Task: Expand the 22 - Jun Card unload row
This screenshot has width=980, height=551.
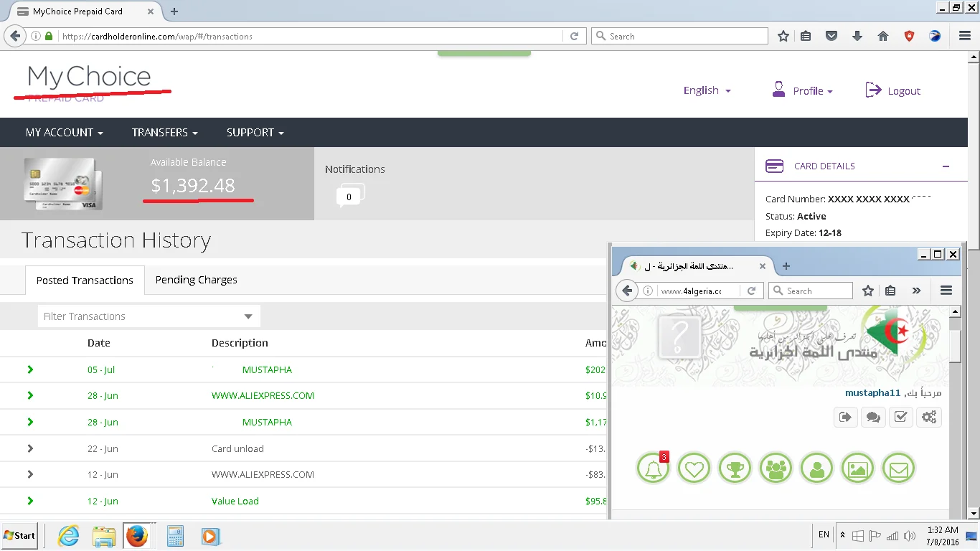Action: tap(30, 448)
